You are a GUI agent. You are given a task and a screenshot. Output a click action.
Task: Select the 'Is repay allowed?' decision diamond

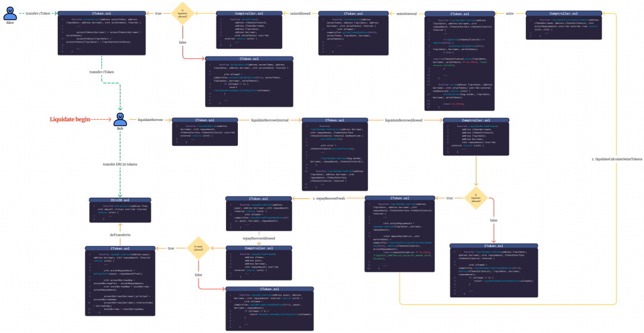coord(197,248)
